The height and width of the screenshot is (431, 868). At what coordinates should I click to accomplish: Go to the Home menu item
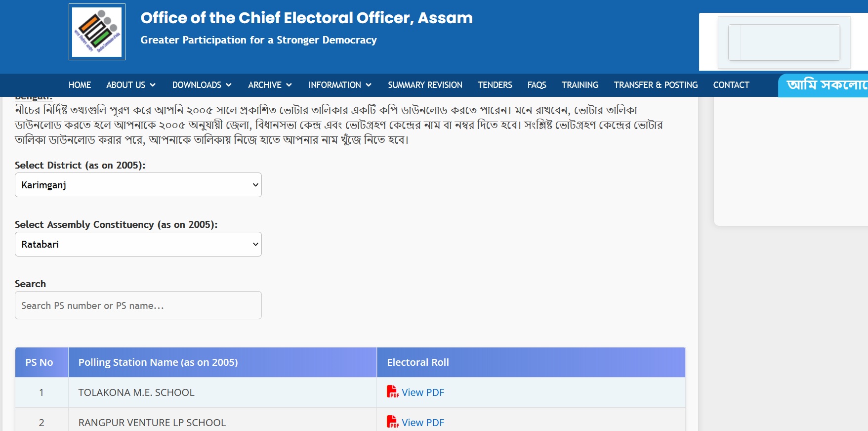tap(80, 85)
